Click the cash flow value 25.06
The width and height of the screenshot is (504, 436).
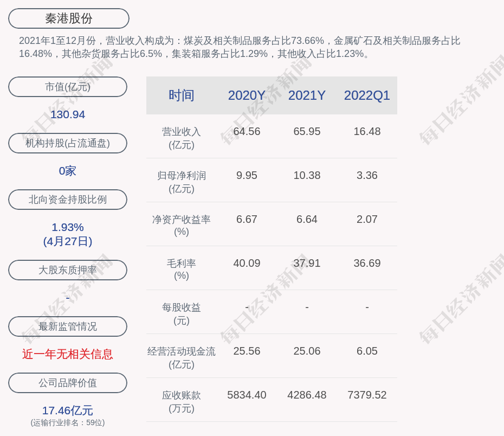click(307, 351)
